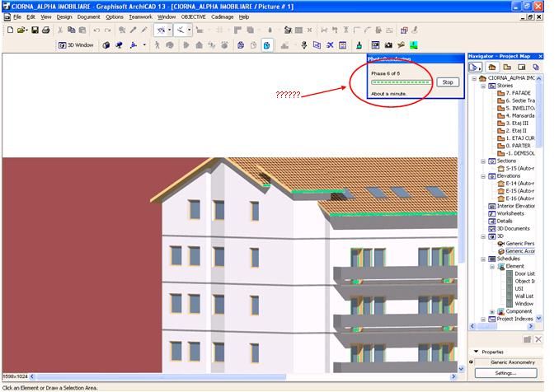Select story 0. PARTER in Navigator

click(x=514, y=146)
